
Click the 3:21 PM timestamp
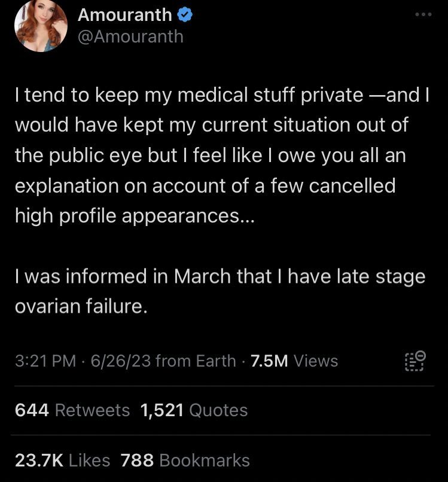tap(45, 361)
